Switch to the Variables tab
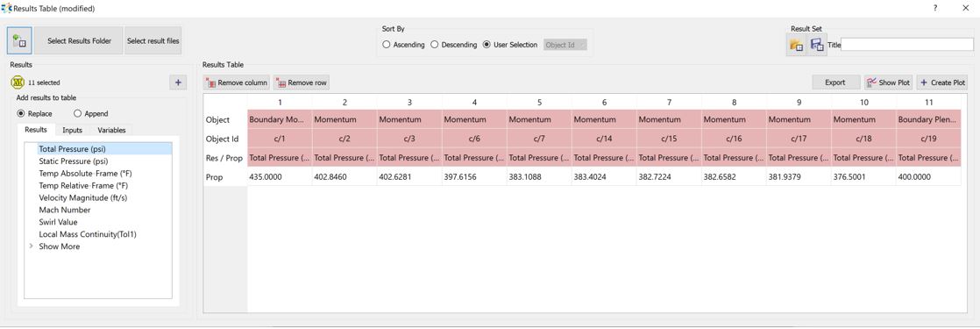The width and height of the screenshot is (980, 329). tap(111, 130)
